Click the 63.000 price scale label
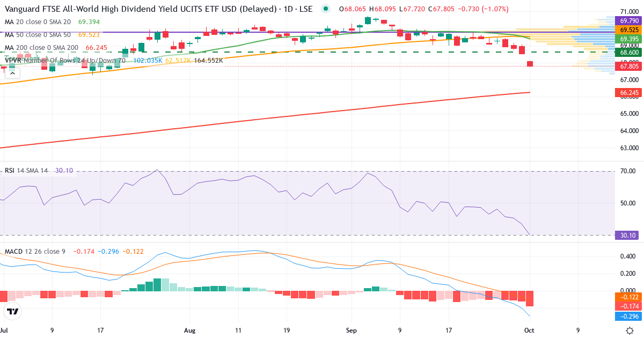Screen dimensions: 644x338 point(628,148)
